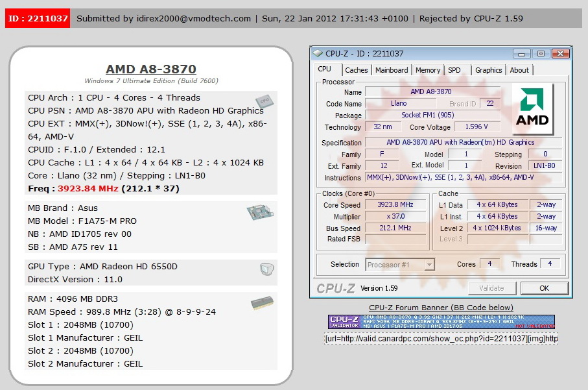
Task: Click the Technology value 32 nm
Action: [x=382, y=127]
